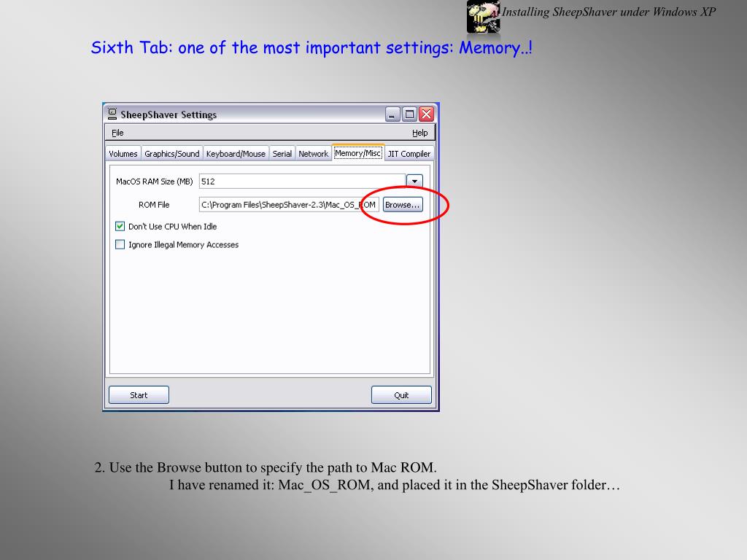Viewport: 747px width, 560px height.
Task: Open the Help menu
Action: pyautogui.click(x=419, y=133)
